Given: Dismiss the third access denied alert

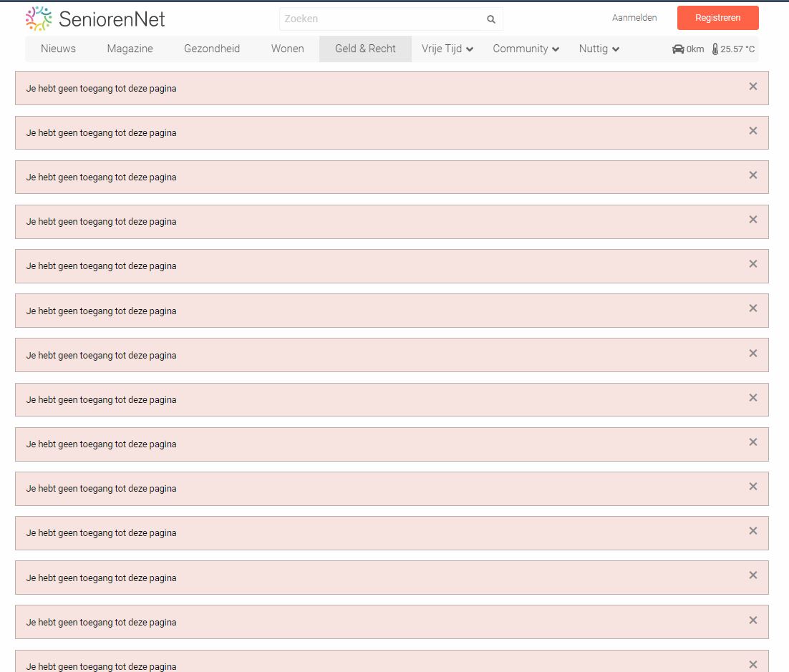Looking at the screenshot, I should (x=752, y=175).
